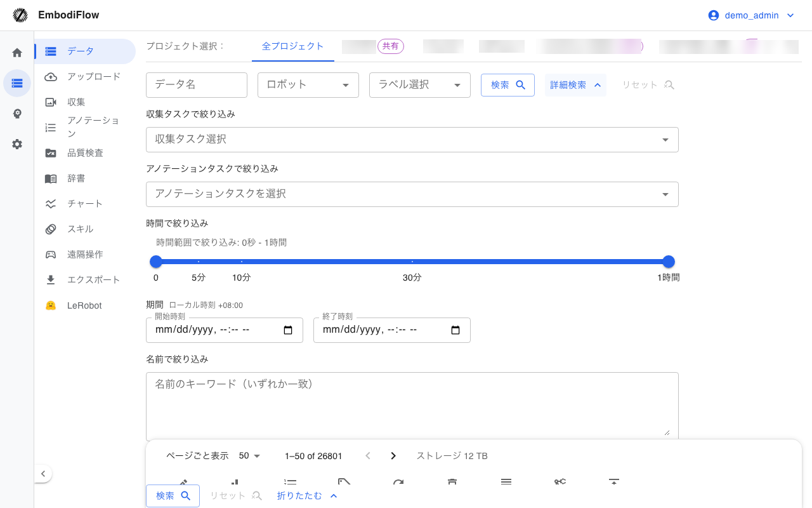Collapse 詳細検索 advanced search panel
The width and height of the screenshot is (812, 508).
click(575, 85)
